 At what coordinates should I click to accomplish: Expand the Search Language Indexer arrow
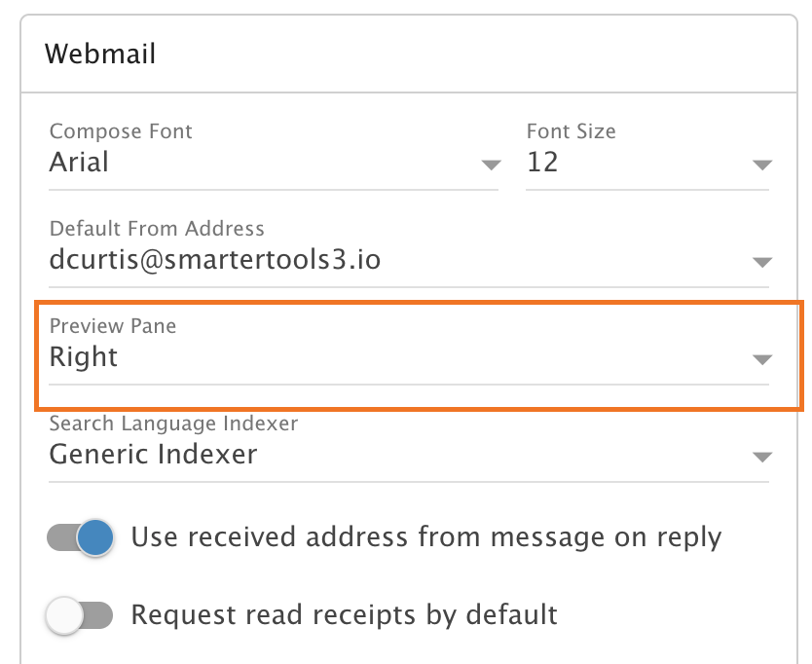coord(761,458)
